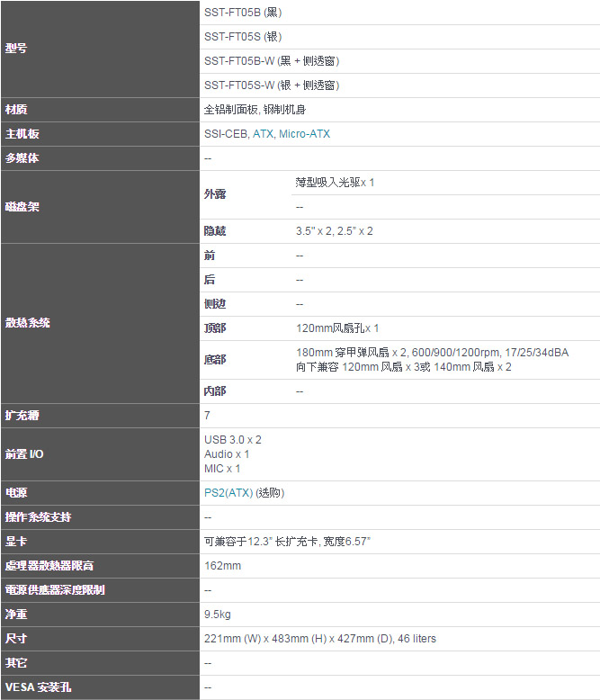Select SST-FT05S-W (银 + 侧透窗) row
Image resolution: width=600 pixels, height=700 pixels.
click(399, 85)
